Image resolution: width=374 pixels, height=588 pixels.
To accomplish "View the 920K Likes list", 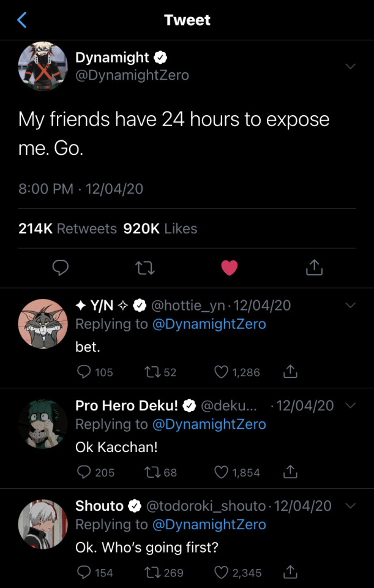I will 160,228.
